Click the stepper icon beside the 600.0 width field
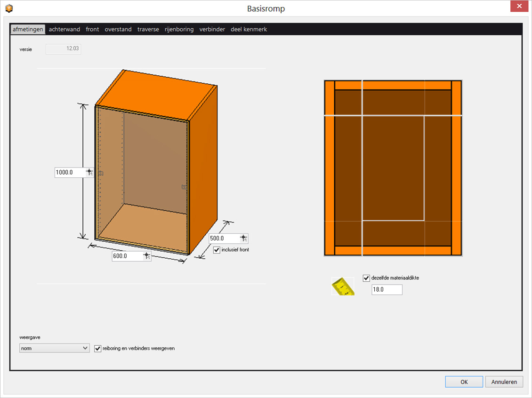 click(146, 256)
